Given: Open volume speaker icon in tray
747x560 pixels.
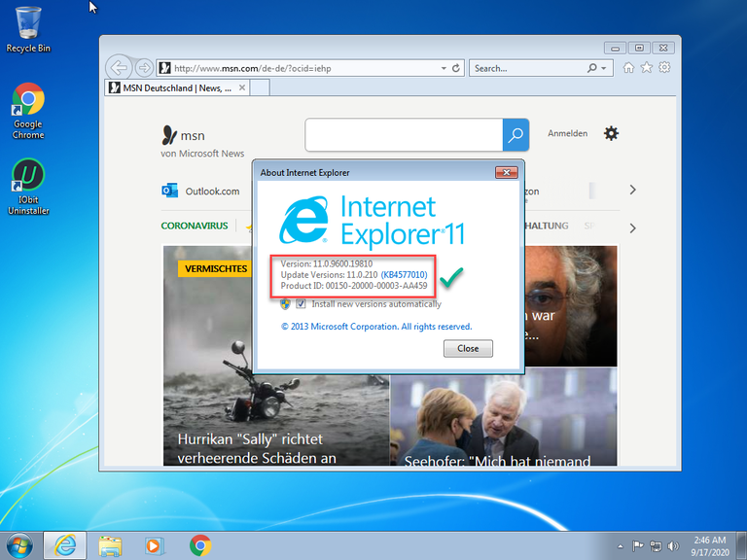Looking at the screenshot, I should click(673, 545).
